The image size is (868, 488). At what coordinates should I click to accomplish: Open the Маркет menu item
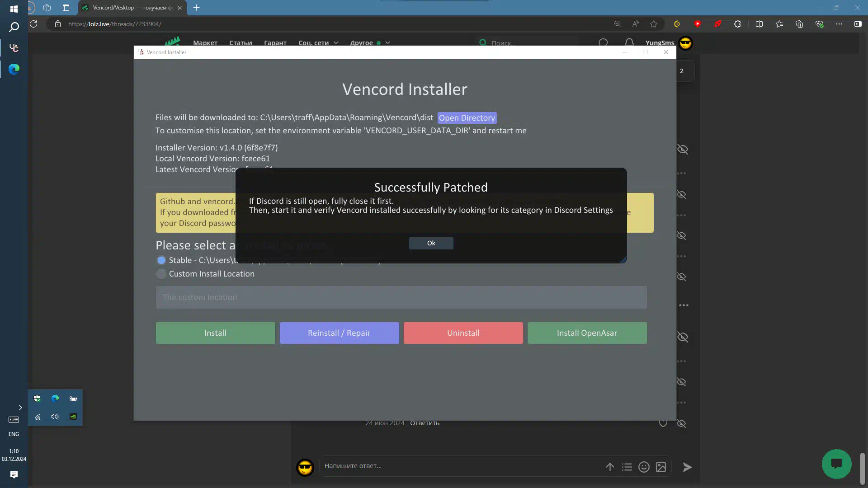pyautogui.click(x=205, y=43)
